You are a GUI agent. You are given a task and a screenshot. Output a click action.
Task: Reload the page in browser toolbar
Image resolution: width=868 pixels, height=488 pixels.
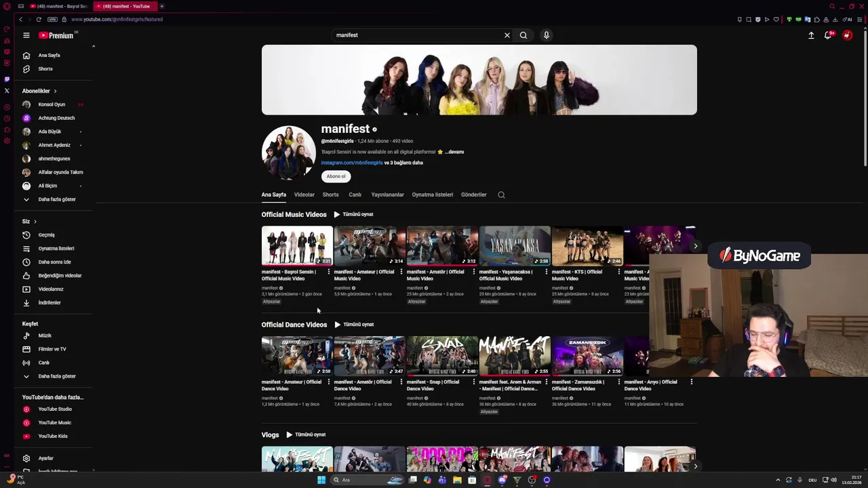tap(39, 19)
